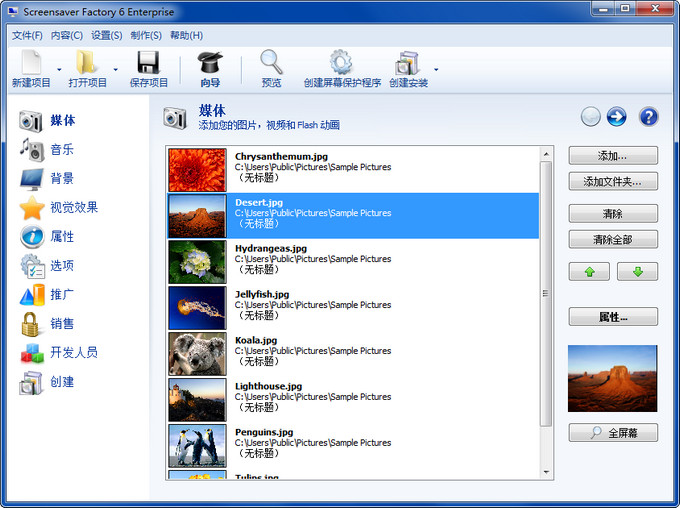
Task: Click the media list scrollbar thumb
Action: pos(546,294)
